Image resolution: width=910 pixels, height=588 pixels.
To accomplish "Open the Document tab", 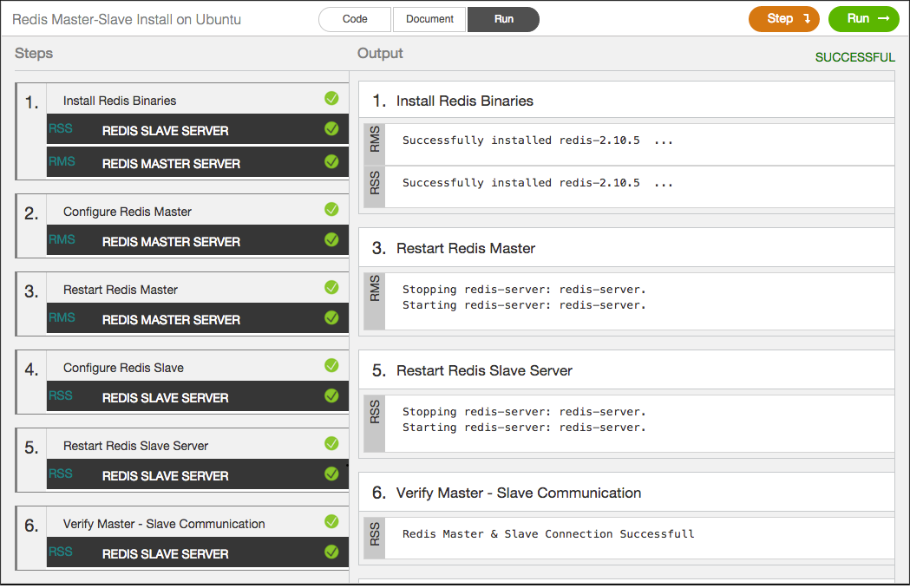I will [429, 19].
